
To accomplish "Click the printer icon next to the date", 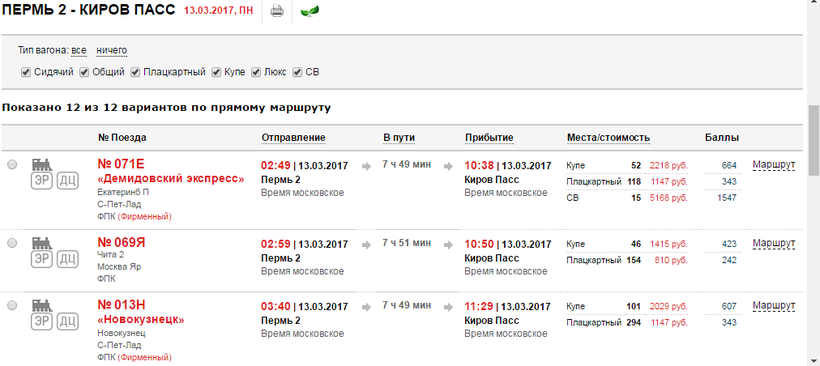I will 277,10.
